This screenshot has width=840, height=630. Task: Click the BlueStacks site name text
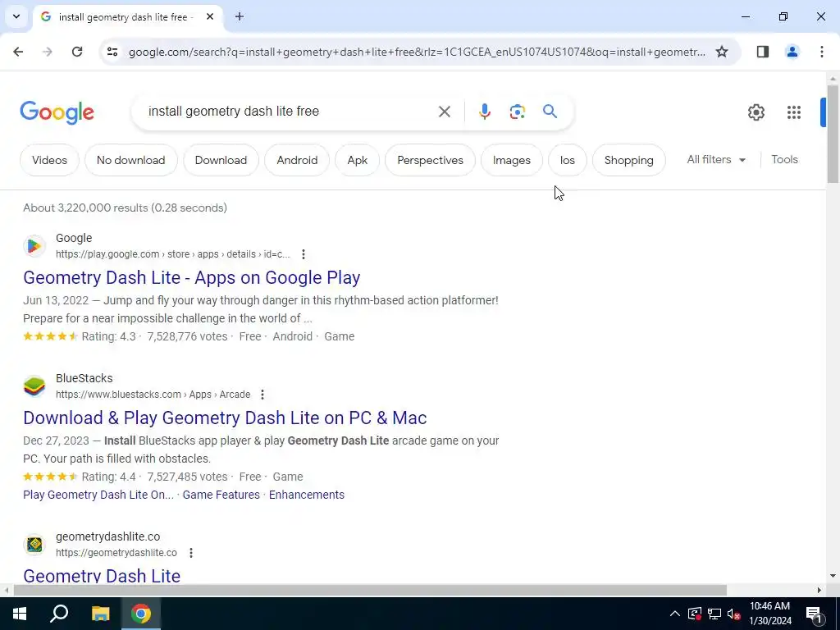point(84,378)
